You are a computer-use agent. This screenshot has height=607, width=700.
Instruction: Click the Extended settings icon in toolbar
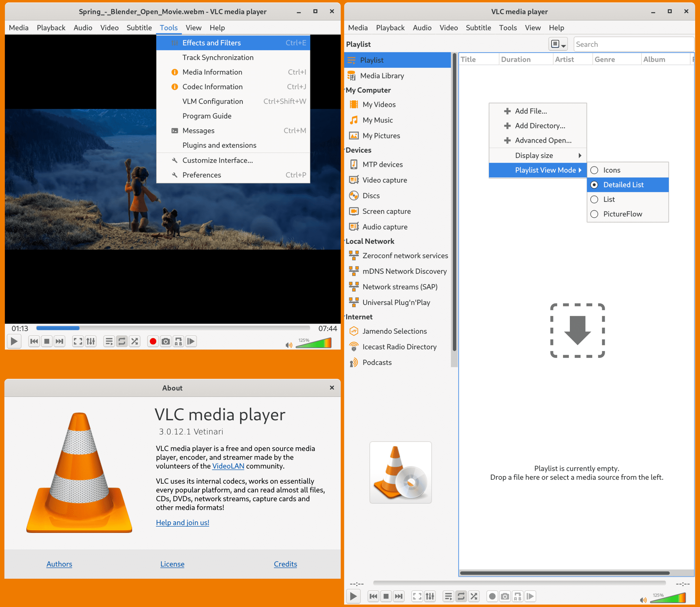click(91, 341)
